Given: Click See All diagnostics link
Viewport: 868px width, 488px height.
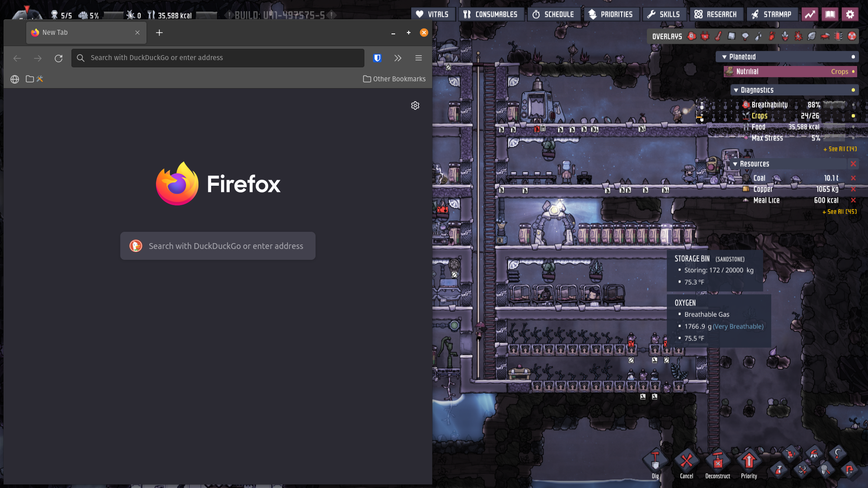Looking at the screenshot, I should 840,149.
